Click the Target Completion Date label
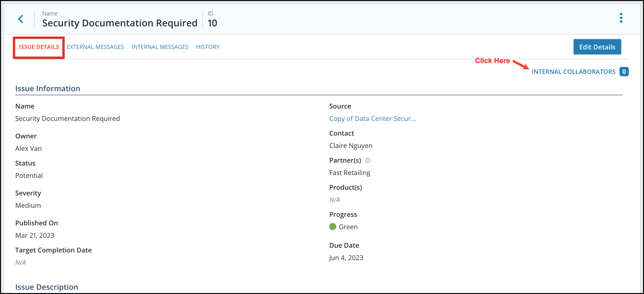644x294 pixels. point(54,250)
